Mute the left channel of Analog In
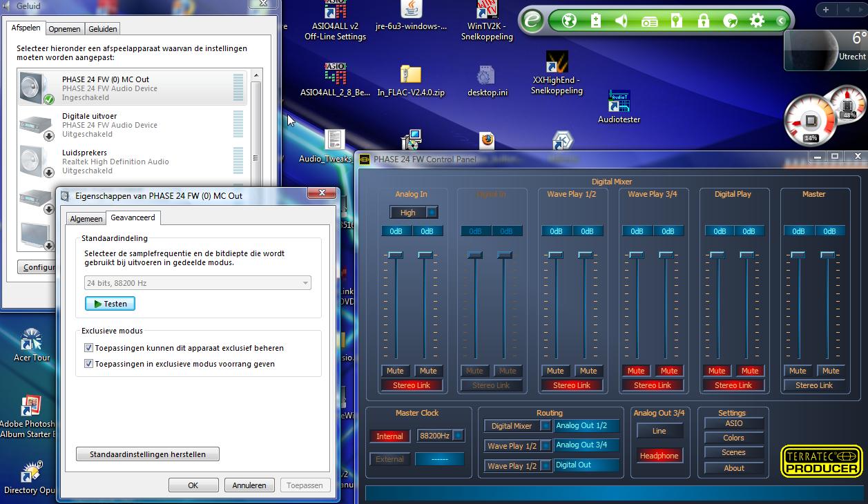This screenshot has width=868, height=504. tap(395, 371)
